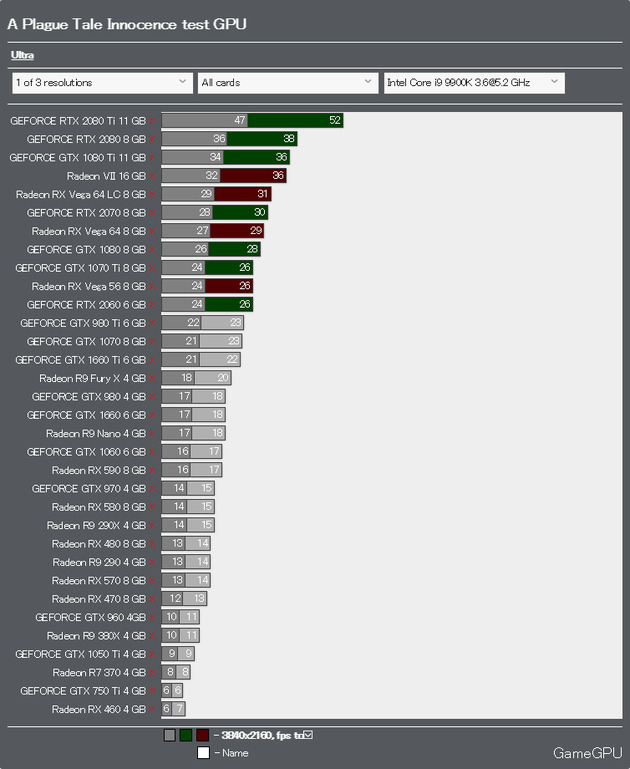
Task: Click the GameGPU logo link
Action: pos(587,753)
